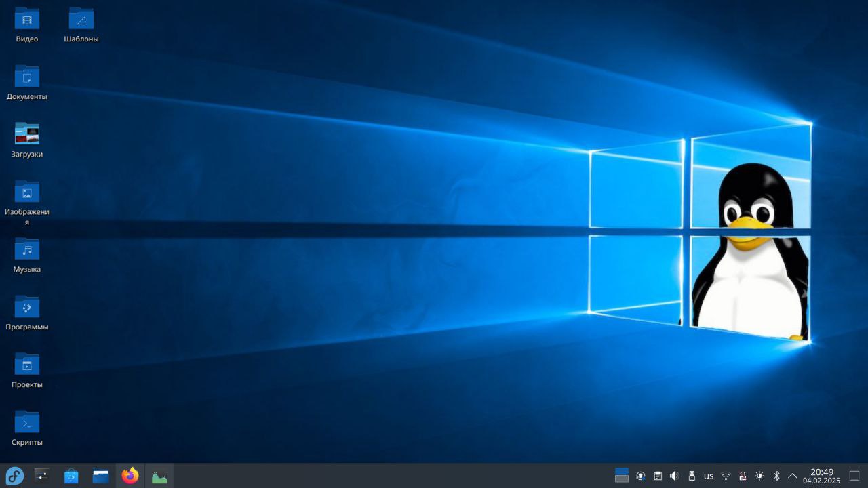This screenshot has width=868, height=488.
Task: Open the system monitor taskbar entry
Action: coord(159,476)
